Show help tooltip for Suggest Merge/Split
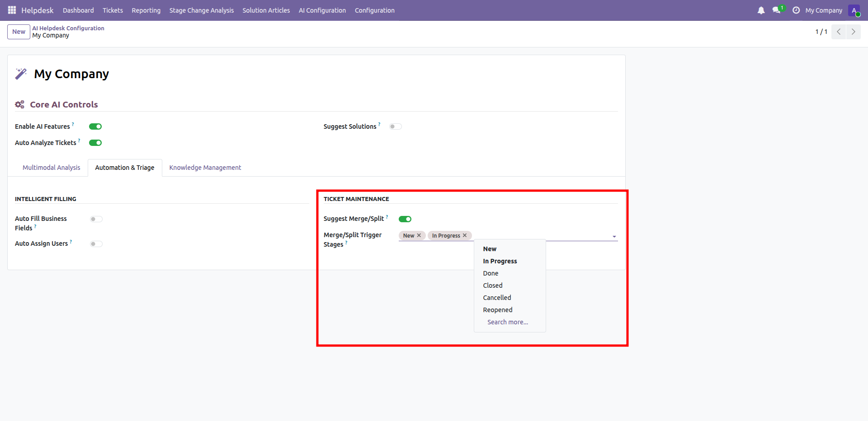 (387, 216)
